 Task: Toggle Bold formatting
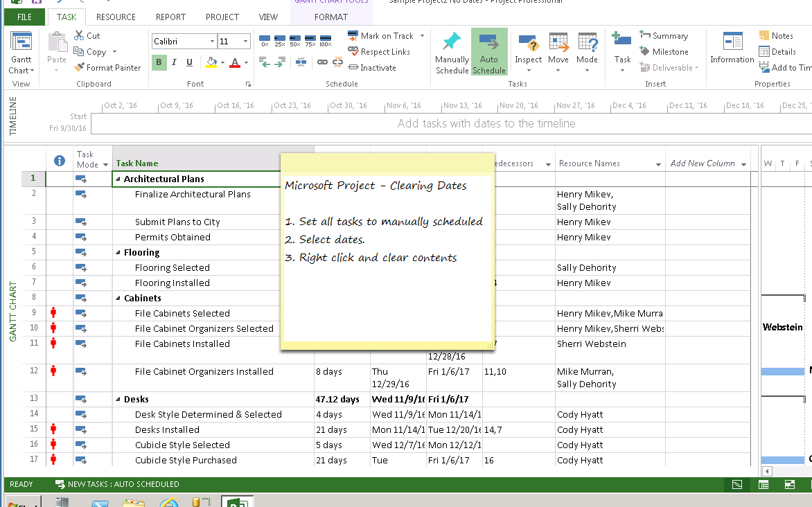[159, 62]
